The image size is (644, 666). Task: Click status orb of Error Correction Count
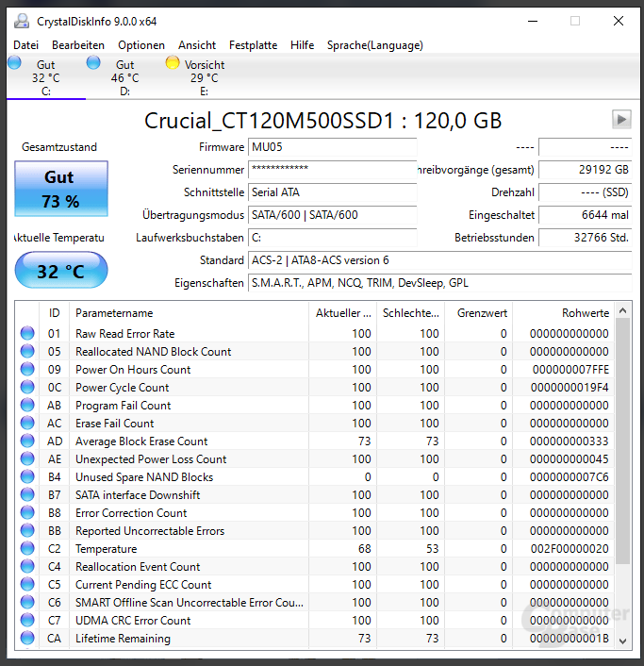tap(27, 512)
